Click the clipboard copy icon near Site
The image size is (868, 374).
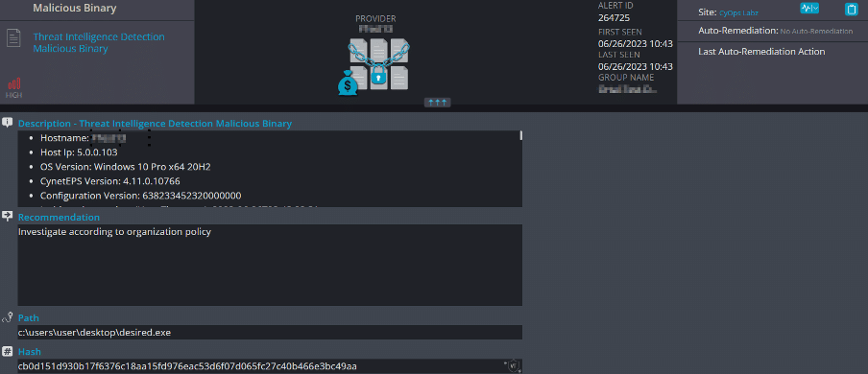[851, 9]
